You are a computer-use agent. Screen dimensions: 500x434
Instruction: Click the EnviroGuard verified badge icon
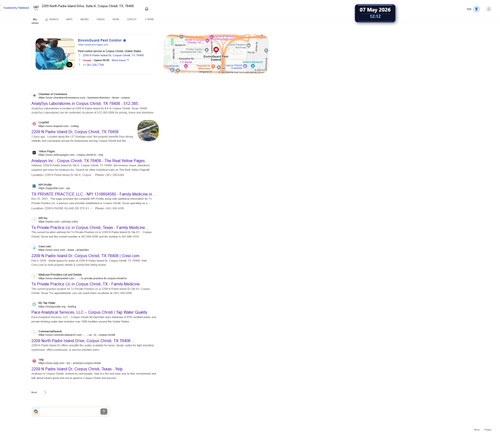coord(125,40)
